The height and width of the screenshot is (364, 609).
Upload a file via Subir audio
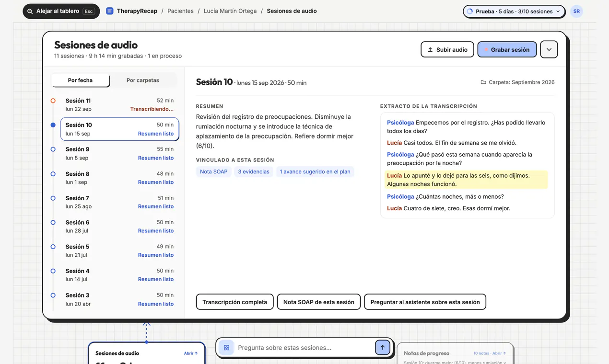coord(447,49)
